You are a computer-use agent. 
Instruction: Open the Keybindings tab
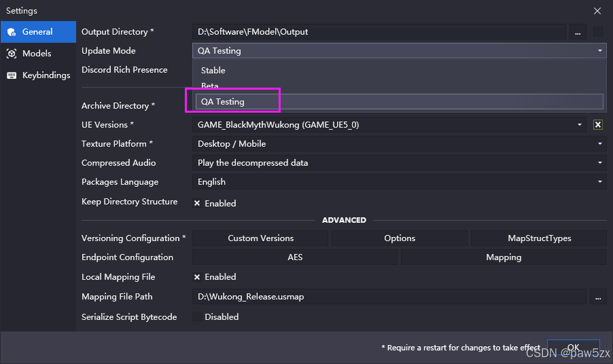pyautogui.click(x=46, y=75)
